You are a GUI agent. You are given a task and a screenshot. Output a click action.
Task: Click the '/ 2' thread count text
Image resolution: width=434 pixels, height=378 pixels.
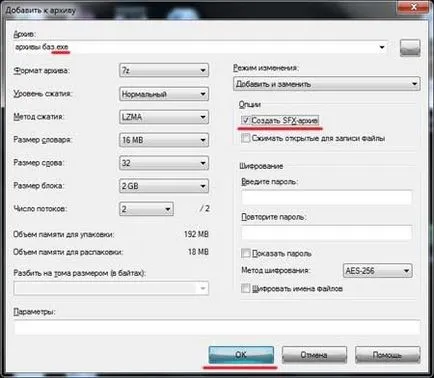(204, 209)
